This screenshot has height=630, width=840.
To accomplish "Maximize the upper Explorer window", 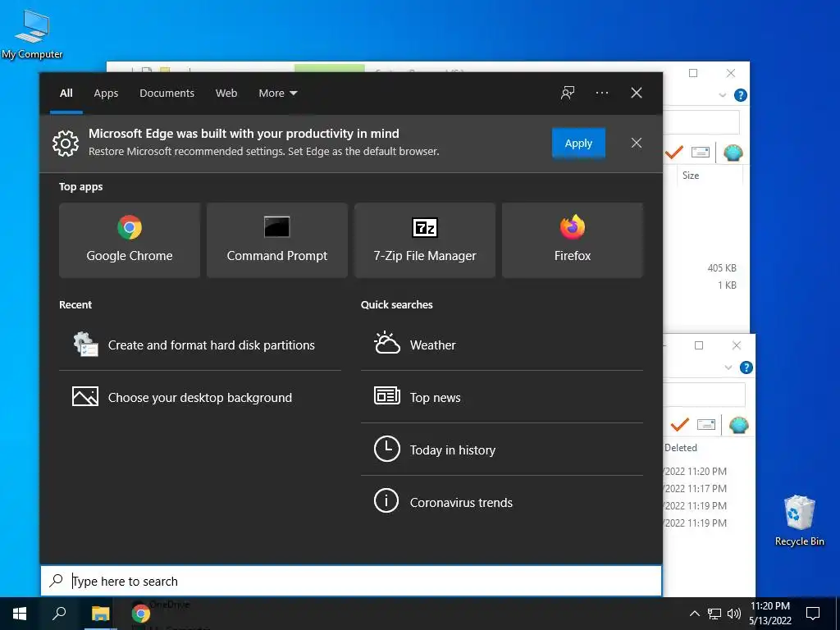I will pos(693,73).
